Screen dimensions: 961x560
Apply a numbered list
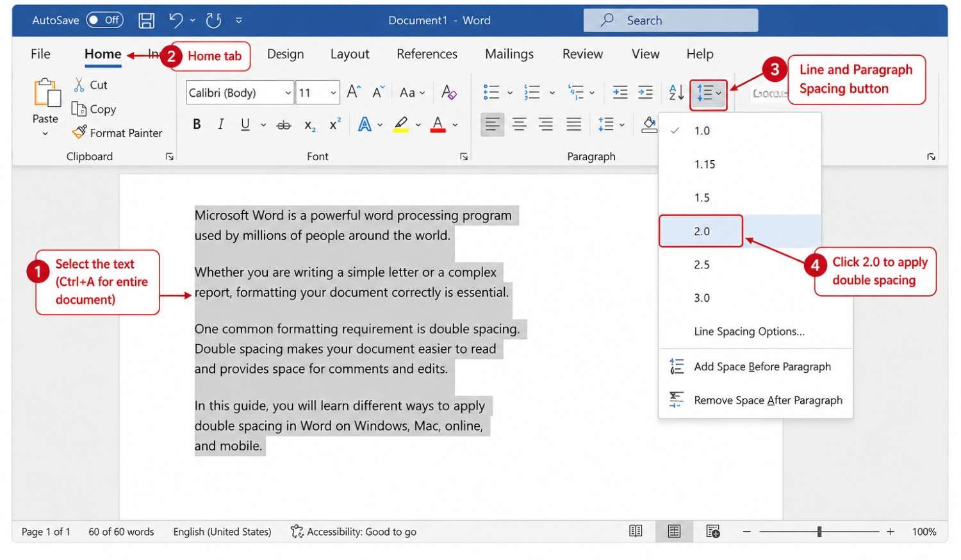point(532,92)
